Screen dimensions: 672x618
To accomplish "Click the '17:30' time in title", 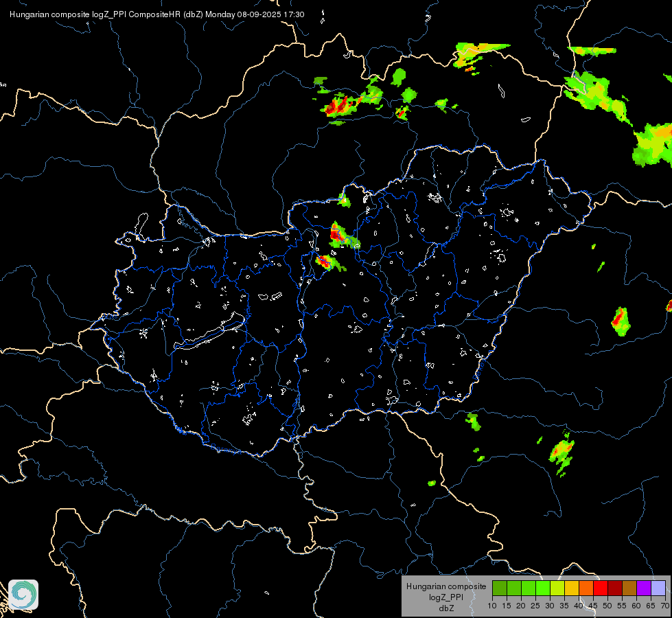I will (x=294, y=14).
